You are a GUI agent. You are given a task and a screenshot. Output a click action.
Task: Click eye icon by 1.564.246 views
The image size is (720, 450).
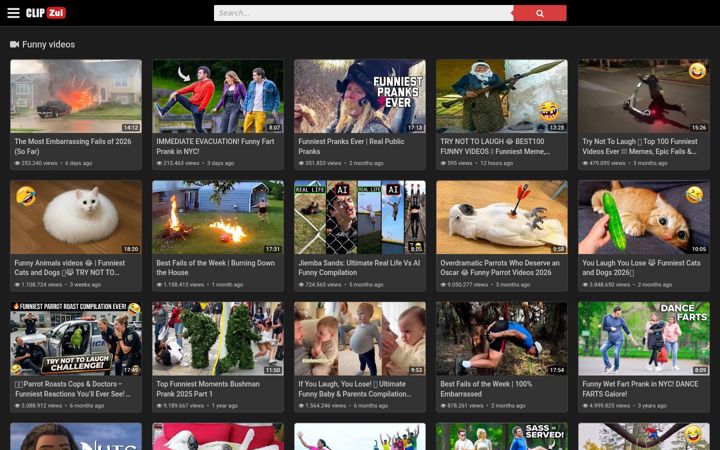tap(301, 405)
